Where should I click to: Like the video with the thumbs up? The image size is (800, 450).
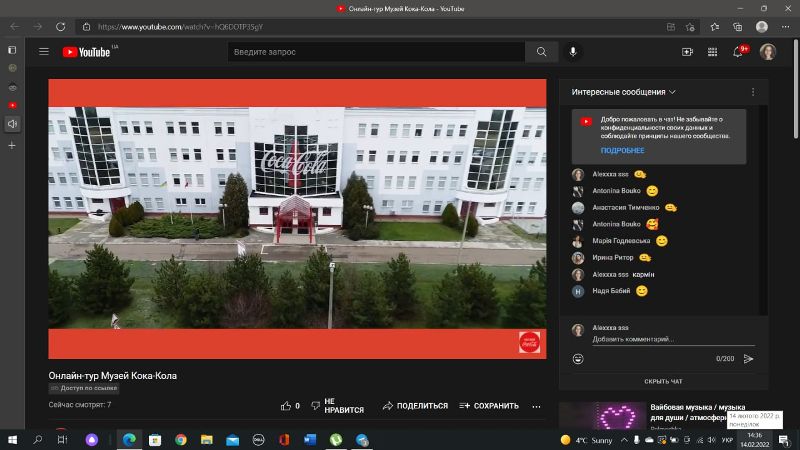(286, 406)
